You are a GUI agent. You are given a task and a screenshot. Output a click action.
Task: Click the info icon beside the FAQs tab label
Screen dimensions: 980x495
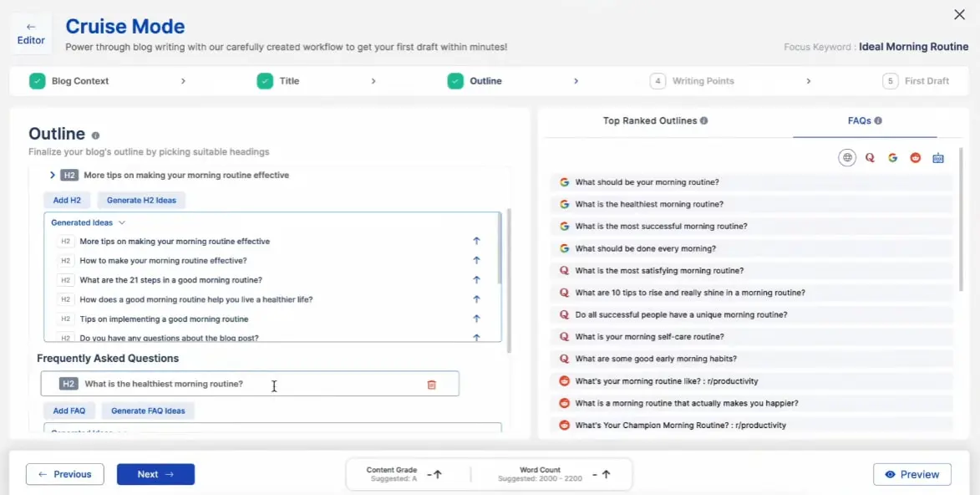(x=878, y=120)
